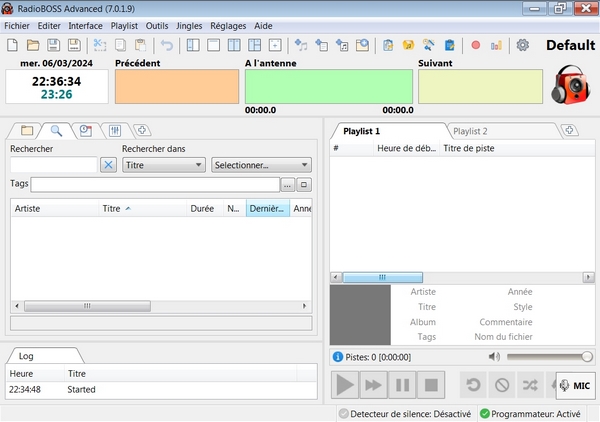The height and width of the screenshot is (422, 600).
Task: Skip to next track with fast-forward button
Action: [373, 385]
